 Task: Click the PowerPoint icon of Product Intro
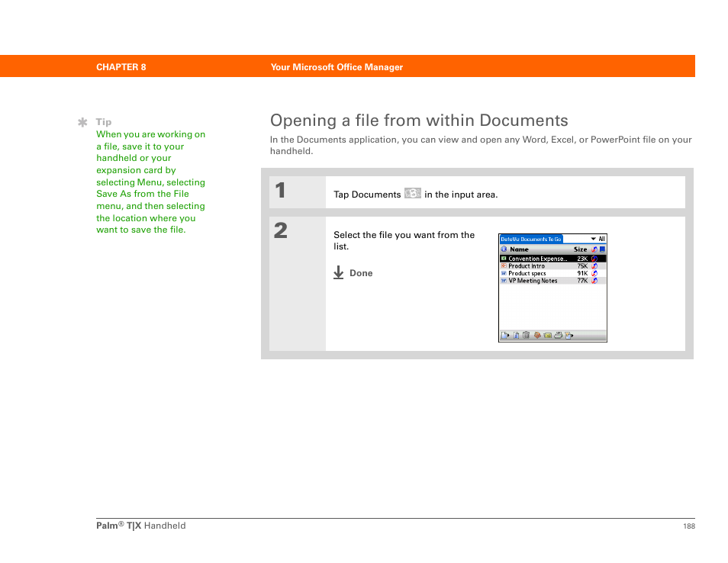point(504,266)
